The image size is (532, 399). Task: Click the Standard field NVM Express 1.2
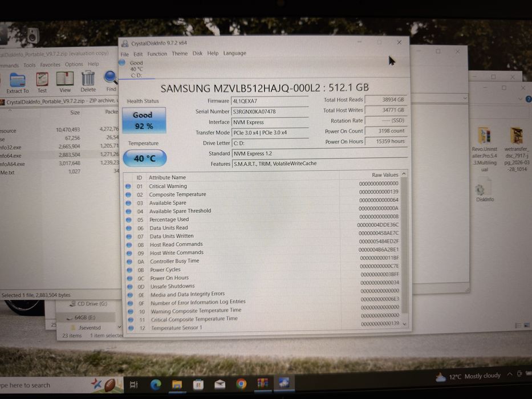coord(320,153)
